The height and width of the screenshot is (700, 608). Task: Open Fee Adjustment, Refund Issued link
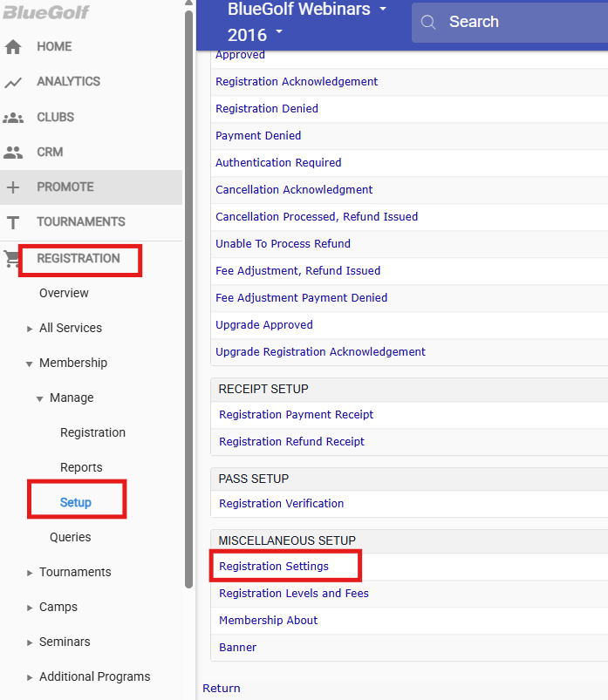pos(298,270)
